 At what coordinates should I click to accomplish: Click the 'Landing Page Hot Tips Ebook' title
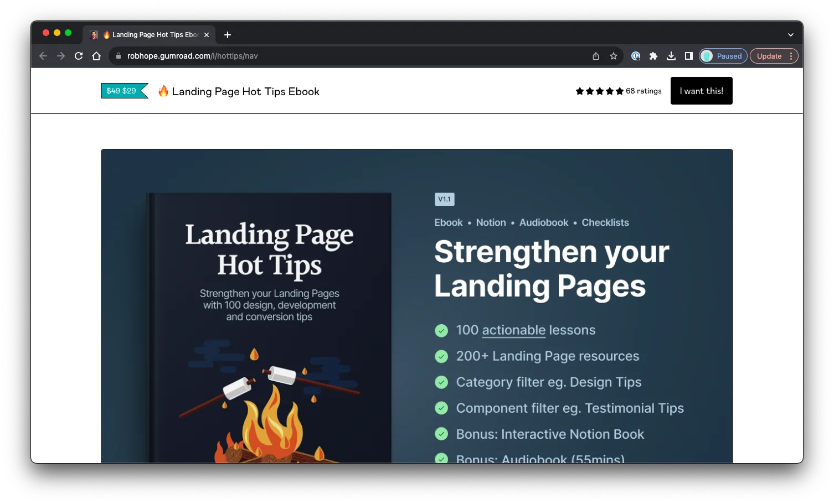coord(245,91)
